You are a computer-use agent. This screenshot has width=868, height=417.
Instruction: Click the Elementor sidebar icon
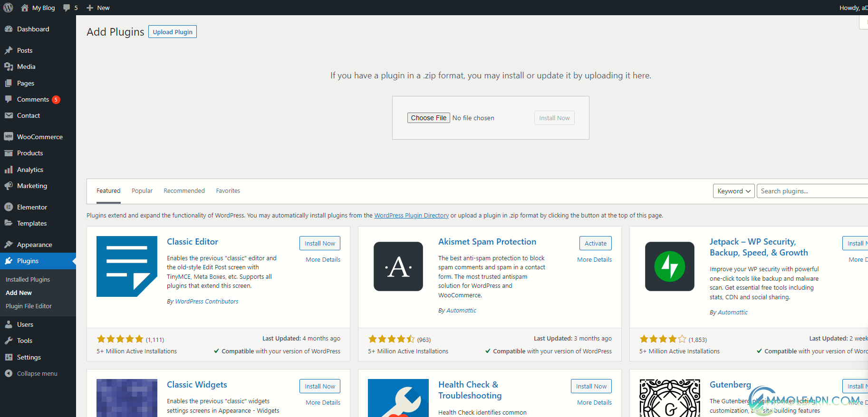(x=9, y=207)
